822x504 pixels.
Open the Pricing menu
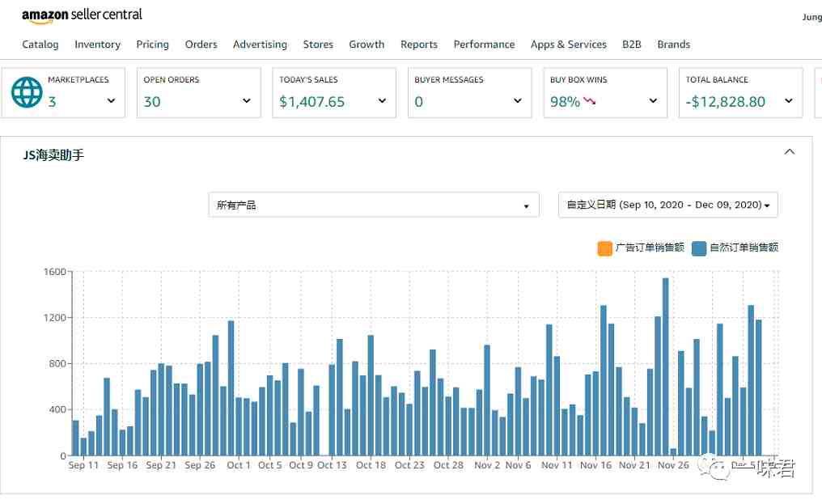(x=153, y=44)
